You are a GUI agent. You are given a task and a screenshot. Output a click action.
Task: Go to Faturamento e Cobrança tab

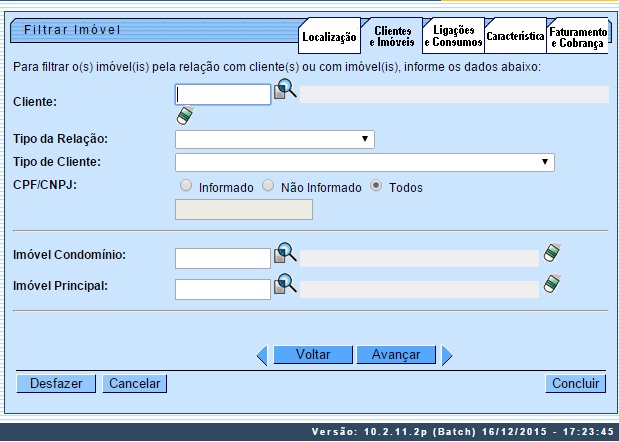point(577,37)
